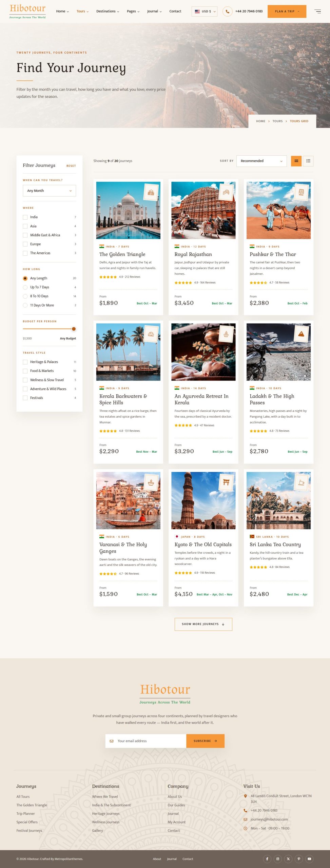Click the Pushkar & The Thar badge icon

click(x=301, y=193)
